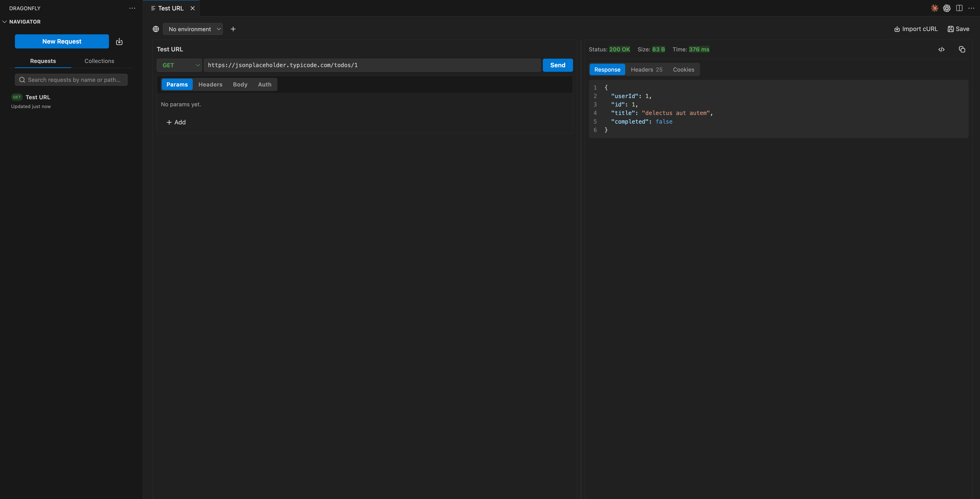
Task: Close the Test URL editor tab
Action: click(193, 8)
